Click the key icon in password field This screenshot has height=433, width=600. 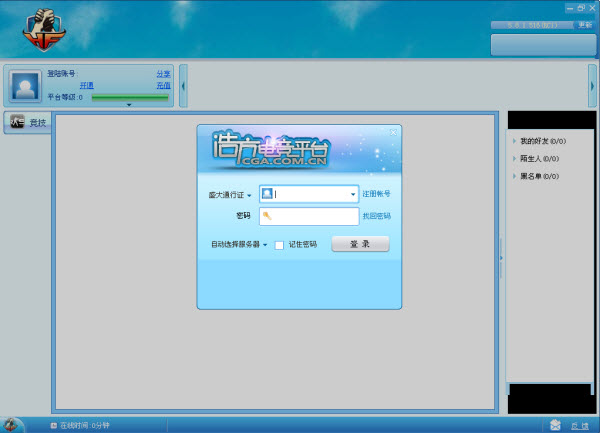[267, 216]
